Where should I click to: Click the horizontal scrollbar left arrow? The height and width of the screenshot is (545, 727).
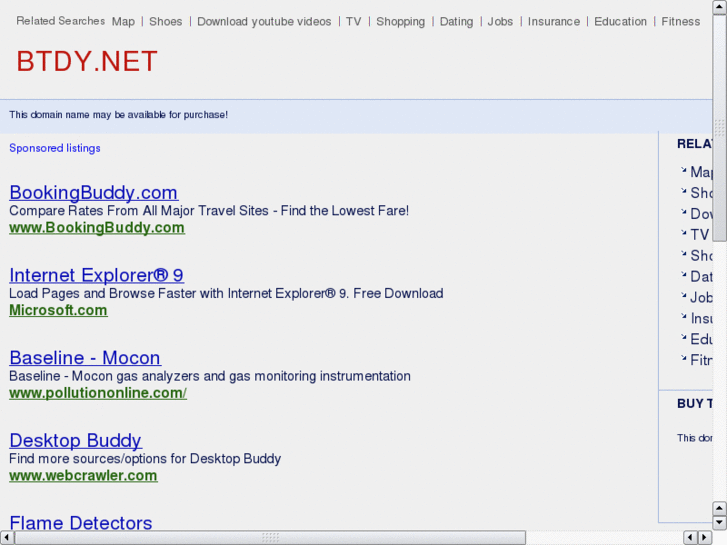point(6,538)
